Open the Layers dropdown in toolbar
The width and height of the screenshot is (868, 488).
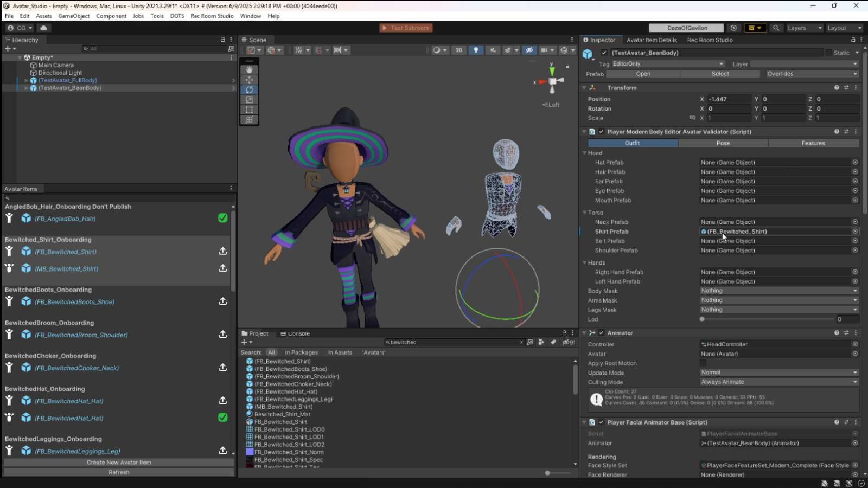tap(805, 28)
